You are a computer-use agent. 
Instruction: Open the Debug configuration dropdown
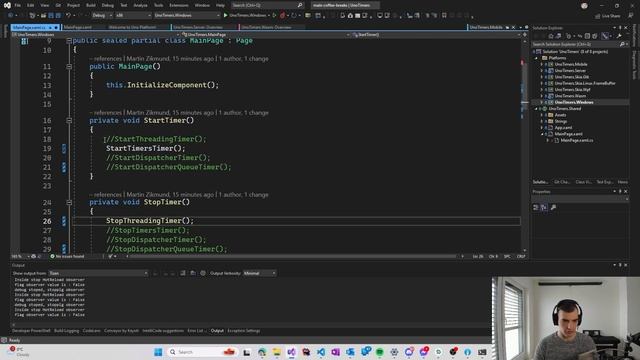(102, 15)
